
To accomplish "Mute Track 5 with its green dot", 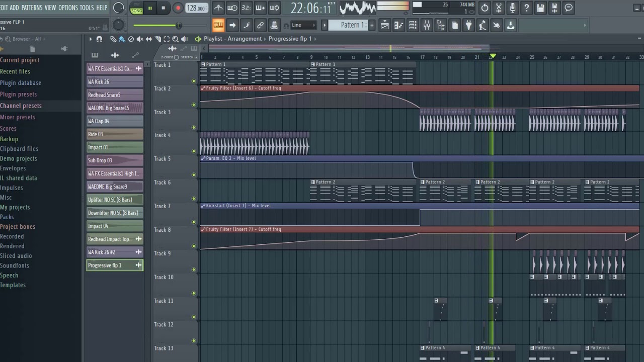I will tap(194, 175).
